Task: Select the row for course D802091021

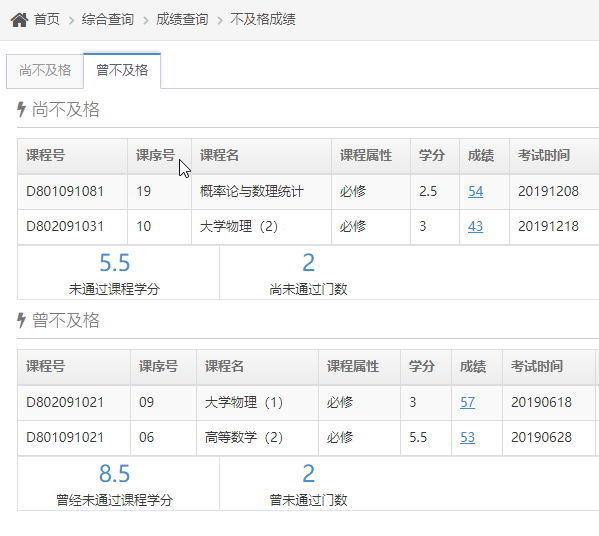Action: 308,402
